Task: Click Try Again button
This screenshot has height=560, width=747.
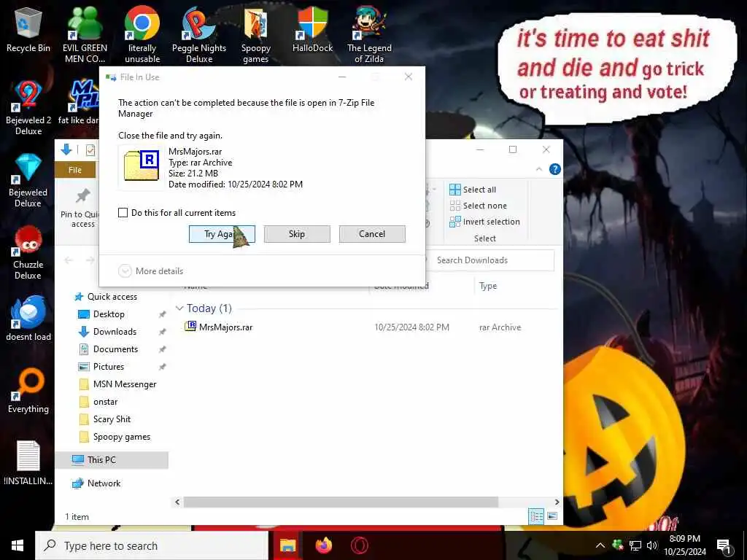Action: [x=222, y=234]
